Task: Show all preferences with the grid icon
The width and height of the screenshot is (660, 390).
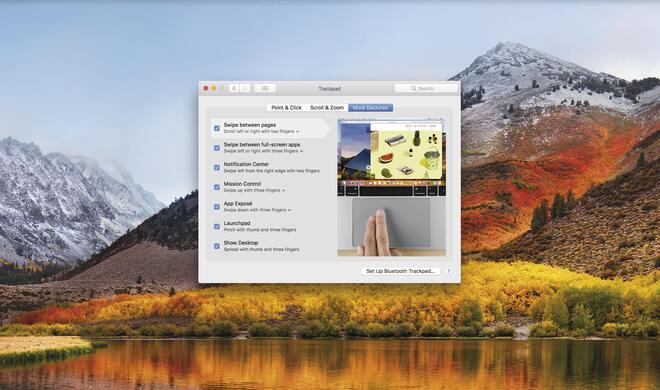Action: 265,88
